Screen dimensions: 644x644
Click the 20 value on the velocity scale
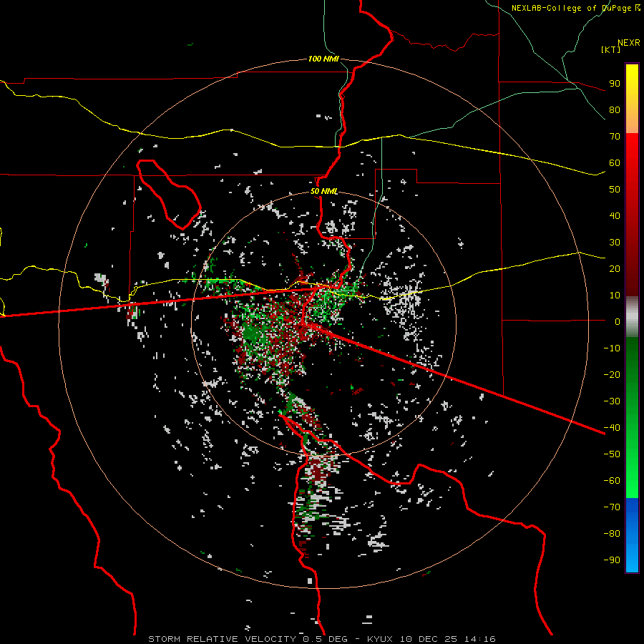615,269
